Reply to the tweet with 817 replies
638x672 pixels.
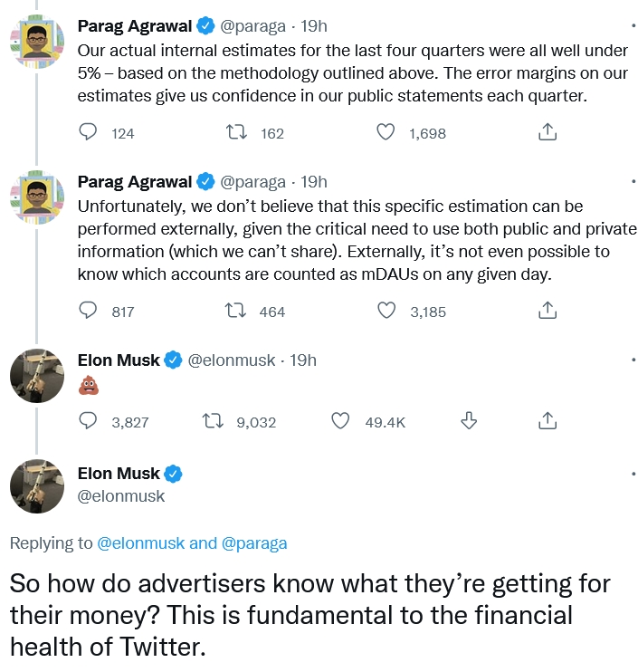click(x=88, y=311)
